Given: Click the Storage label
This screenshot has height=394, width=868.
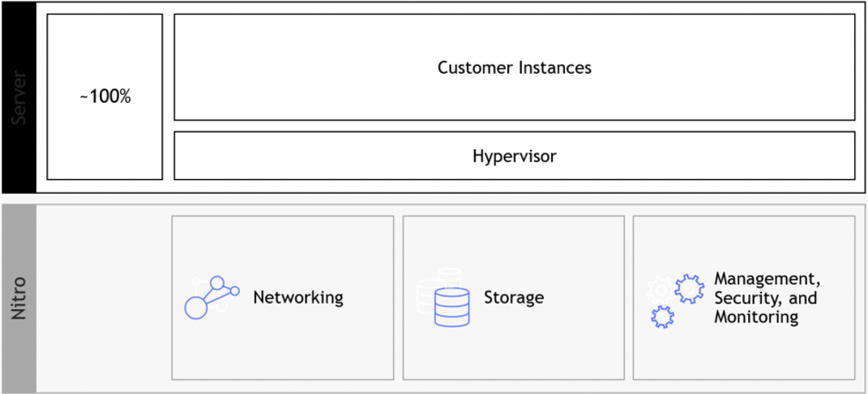Looking at the screenshot, I should click(514, 298).
